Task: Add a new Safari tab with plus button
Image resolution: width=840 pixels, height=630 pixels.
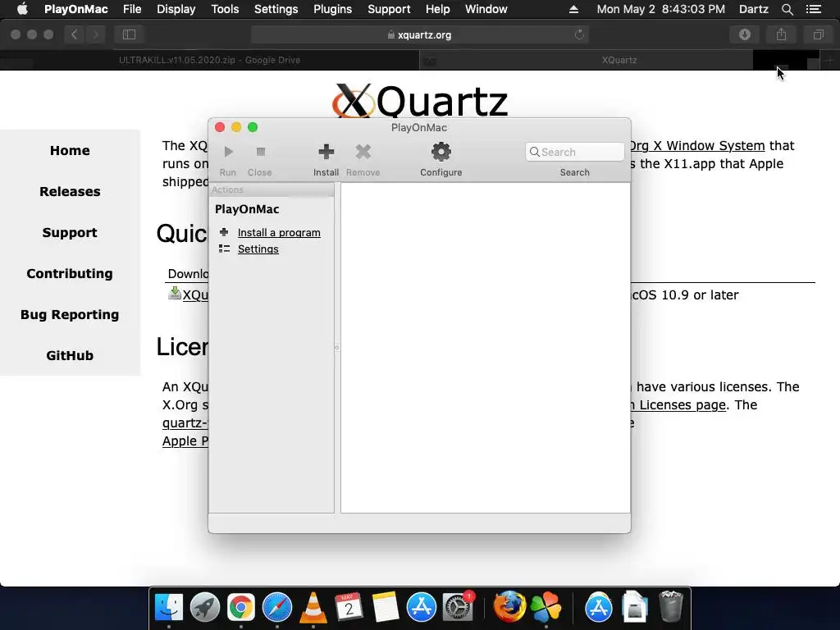Action: click(x=829, y=60)
